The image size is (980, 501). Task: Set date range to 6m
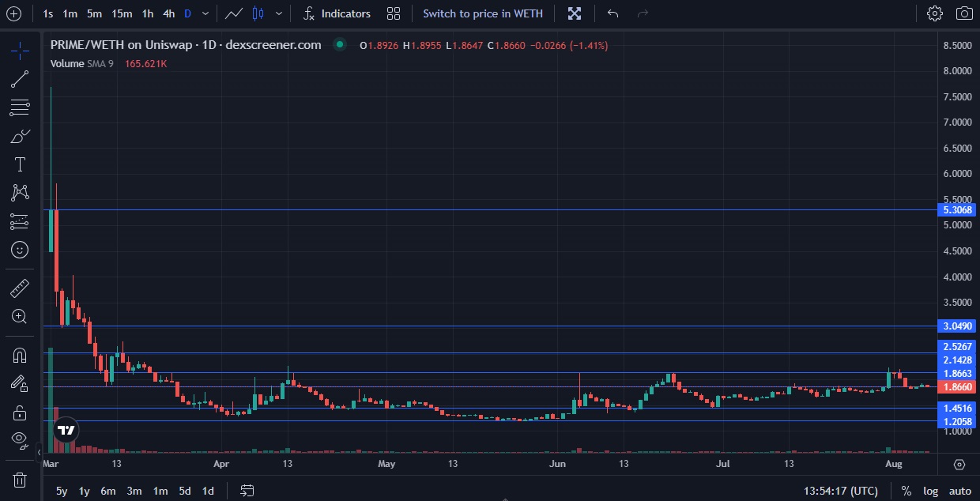click(x=108, y=491)
